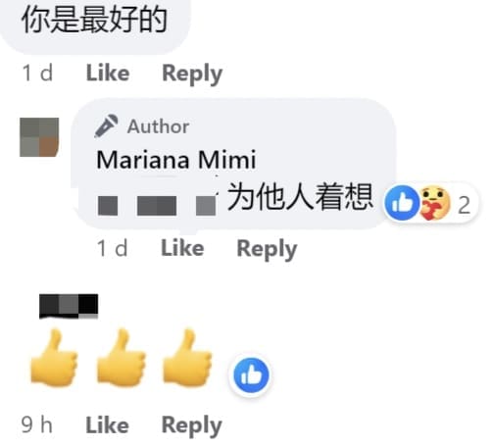Open Mariana Mimi's profile name link
This screenshot has width=493, height=448.
coord(176,160)
